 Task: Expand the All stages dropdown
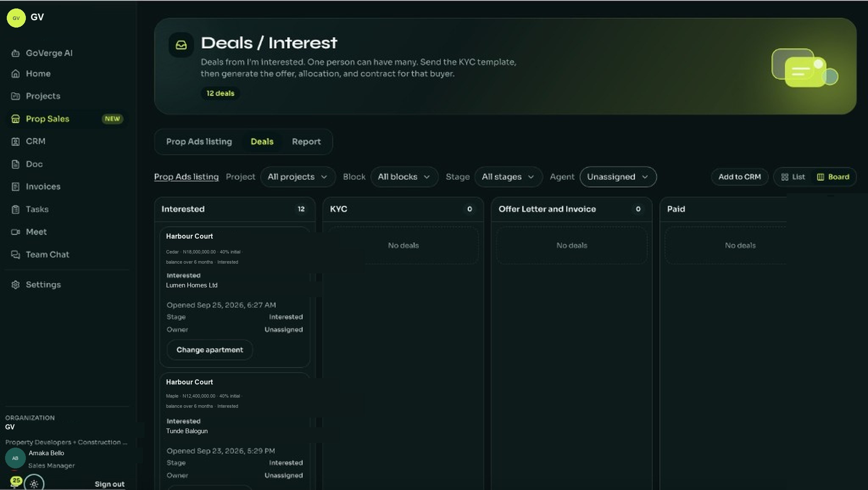[508, 177]
